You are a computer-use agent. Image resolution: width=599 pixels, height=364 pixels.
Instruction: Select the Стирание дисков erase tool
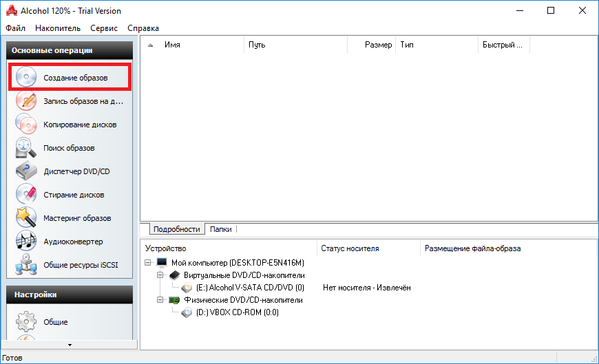coord(74,195)
